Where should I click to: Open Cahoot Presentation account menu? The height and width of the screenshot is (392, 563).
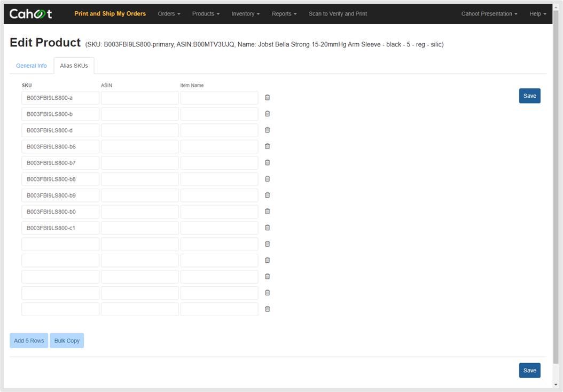(489, 14)
